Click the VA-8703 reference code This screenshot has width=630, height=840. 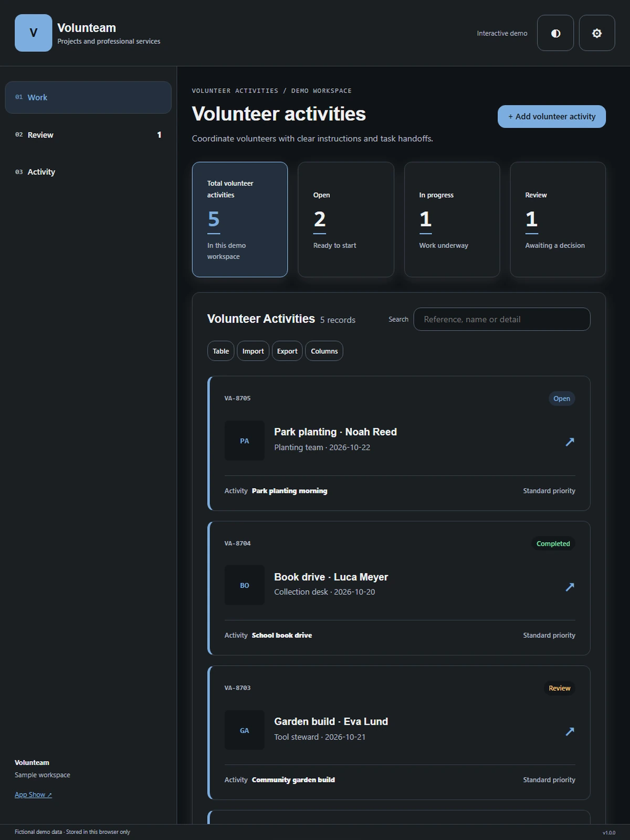(237, 688)
